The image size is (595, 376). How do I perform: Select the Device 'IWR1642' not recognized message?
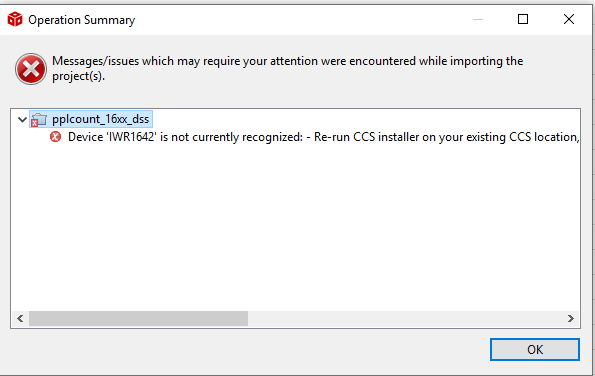[323, 137]
